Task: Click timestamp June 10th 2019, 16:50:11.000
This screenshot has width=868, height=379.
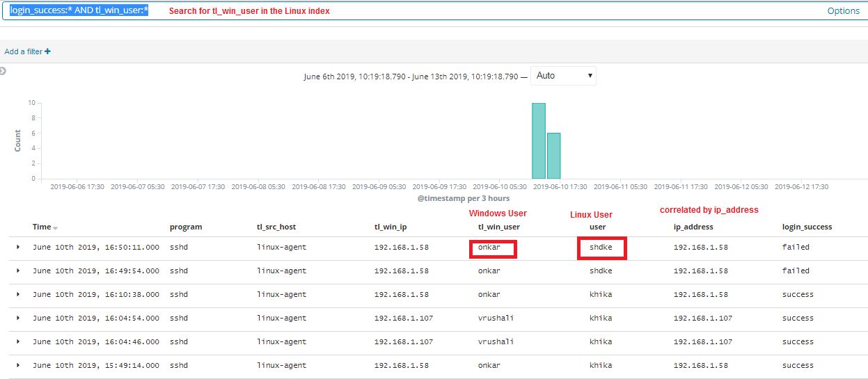Action: [x=96, y=248]
